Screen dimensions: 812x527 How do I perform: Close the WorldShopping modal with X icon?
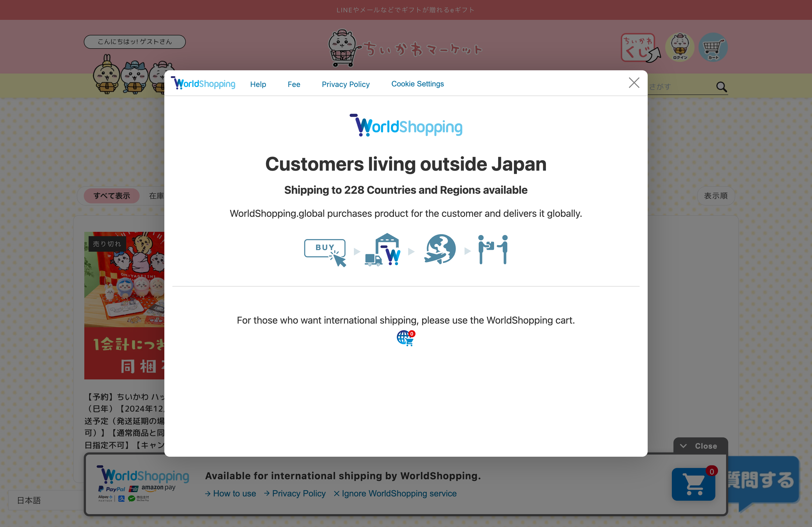(x=634, y=82)
